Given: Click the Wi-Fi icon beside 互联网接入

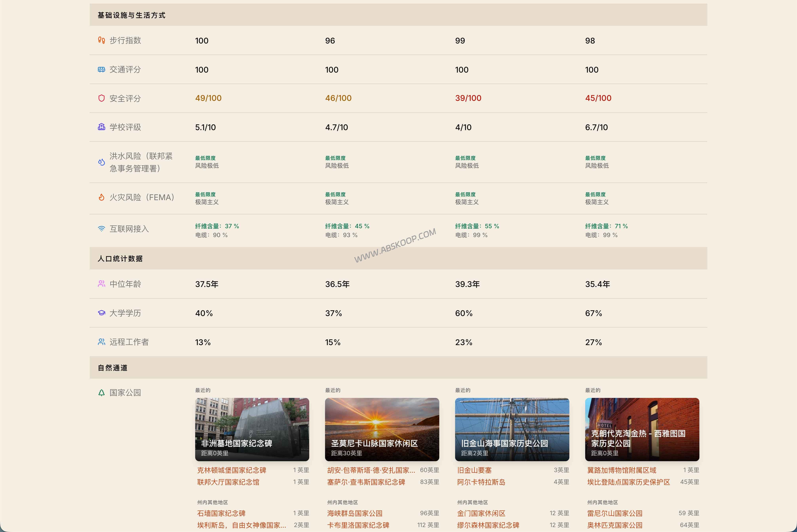Looking at the screenshot, I should pyautogui.click(x=101, y=228).
